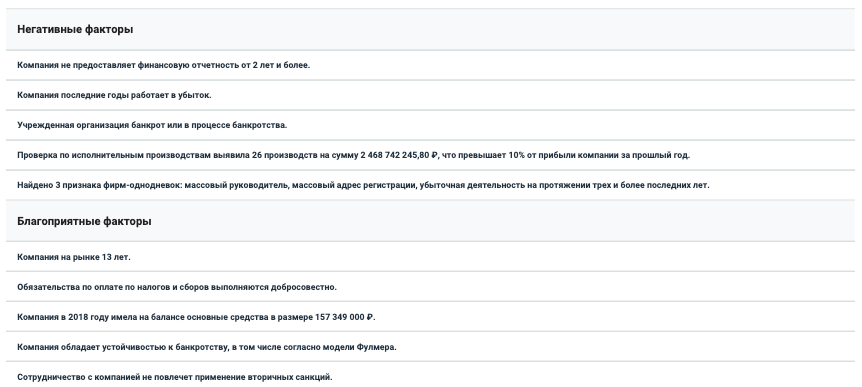Image resolution: width=862 pixels, height=387 pixels.
Task: Click the row about bankrupt founded organization
Action: click(430, 125)
